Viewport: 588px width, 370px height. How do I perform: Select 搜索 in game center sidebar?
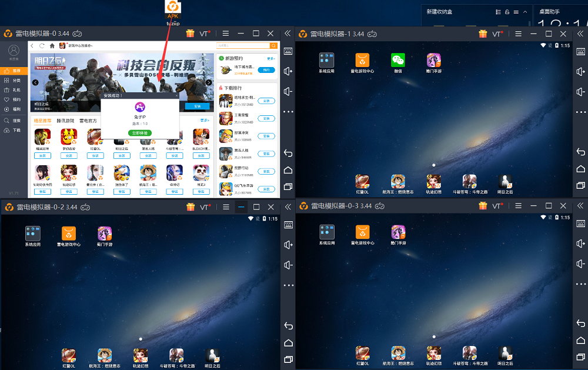point(14,121)
